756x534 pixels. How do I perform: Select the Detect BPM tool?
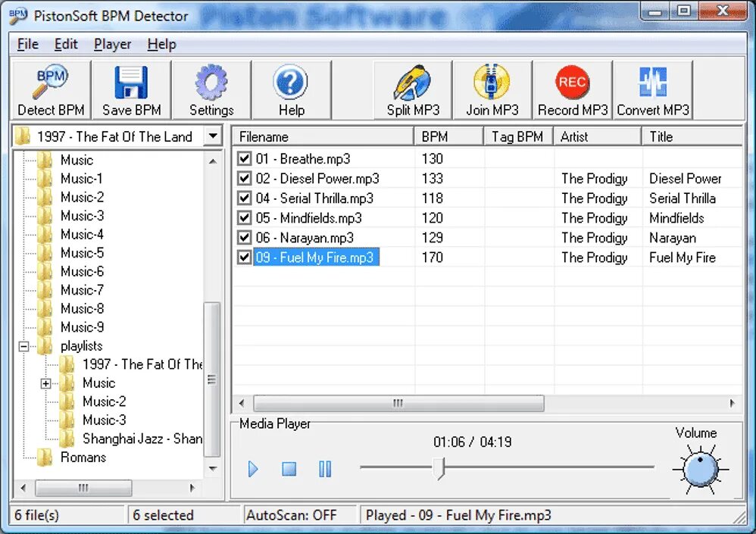[x=50, y=89]
